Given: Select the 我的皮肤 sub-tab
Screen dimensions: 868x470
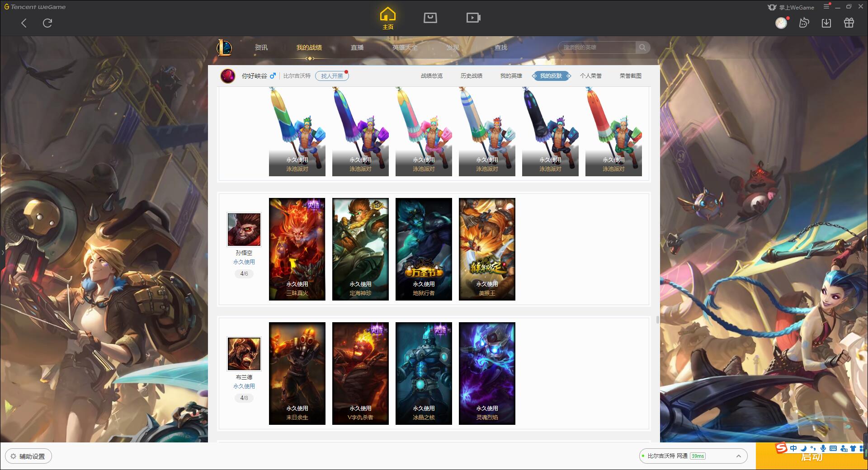Looking at the screenshot, I should [551, 76].
